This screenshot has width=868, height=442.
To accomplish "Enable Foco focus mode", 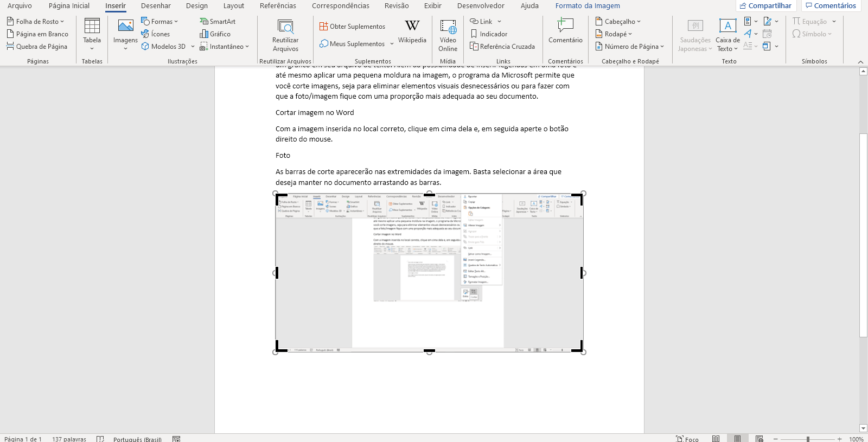I will pos(687,439).
